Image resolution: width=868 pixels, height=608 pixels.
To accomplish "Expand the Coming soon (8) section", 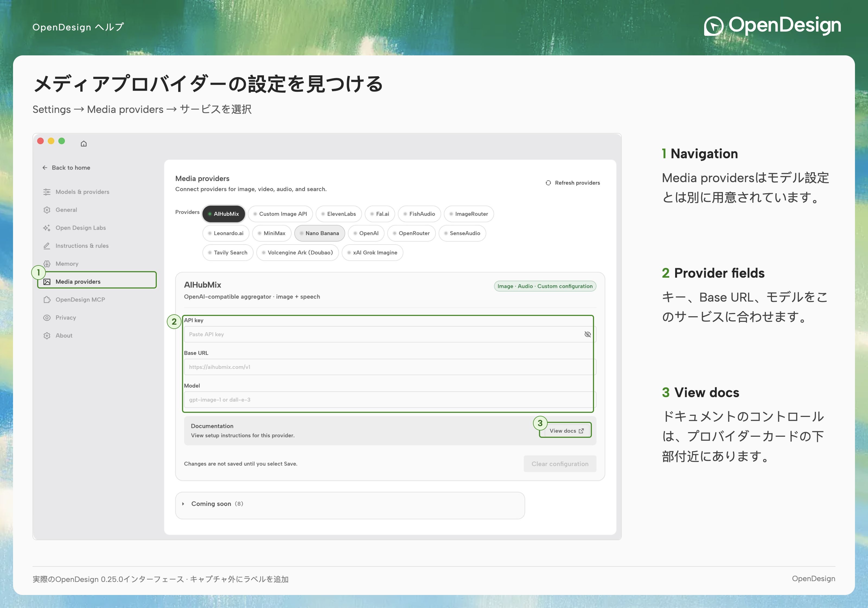I will coord(350,505).
